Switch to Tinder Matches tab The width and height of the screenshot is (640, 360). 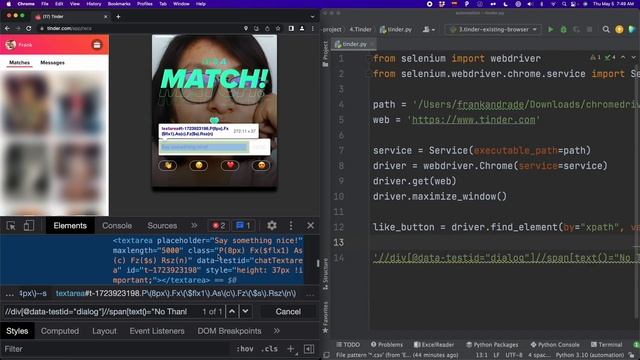tap(20, 62)
